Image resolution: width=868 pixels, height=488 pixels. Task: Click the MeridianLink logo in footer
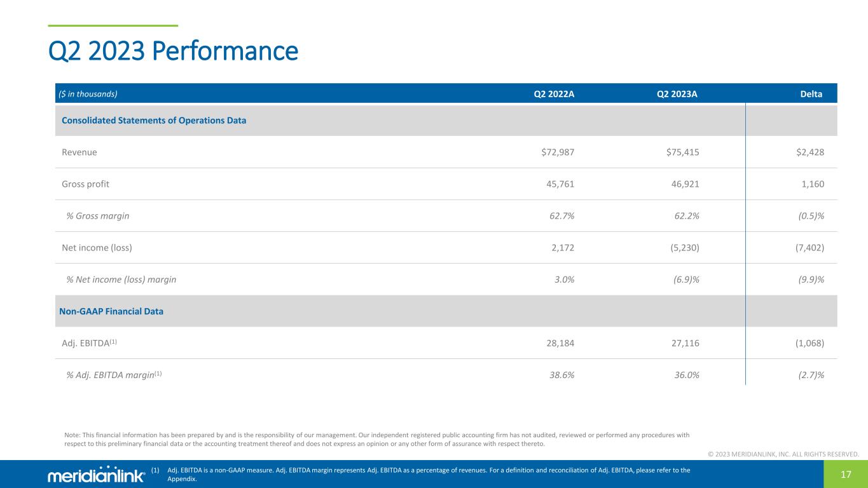pos(97,474)
